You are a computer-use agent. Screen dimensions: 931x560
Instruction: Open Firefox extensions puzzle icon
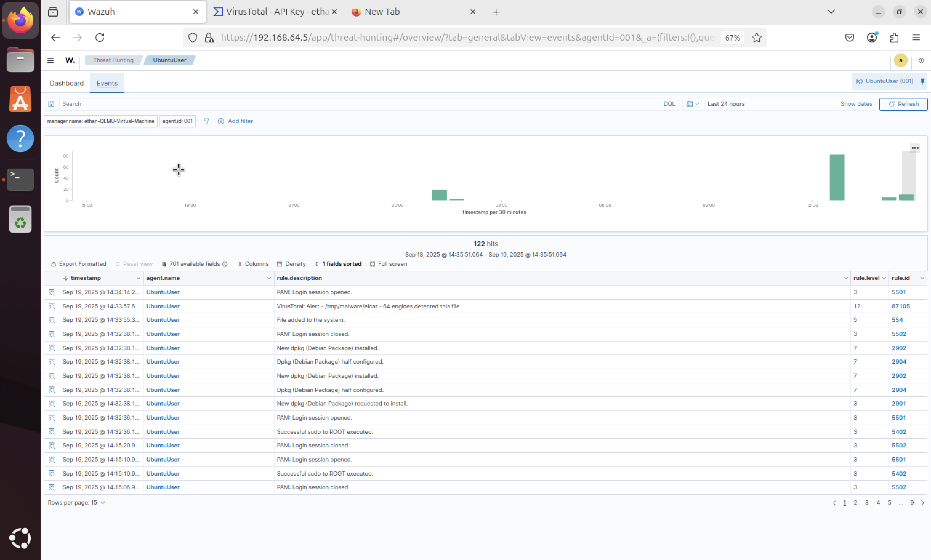(894, 37)
